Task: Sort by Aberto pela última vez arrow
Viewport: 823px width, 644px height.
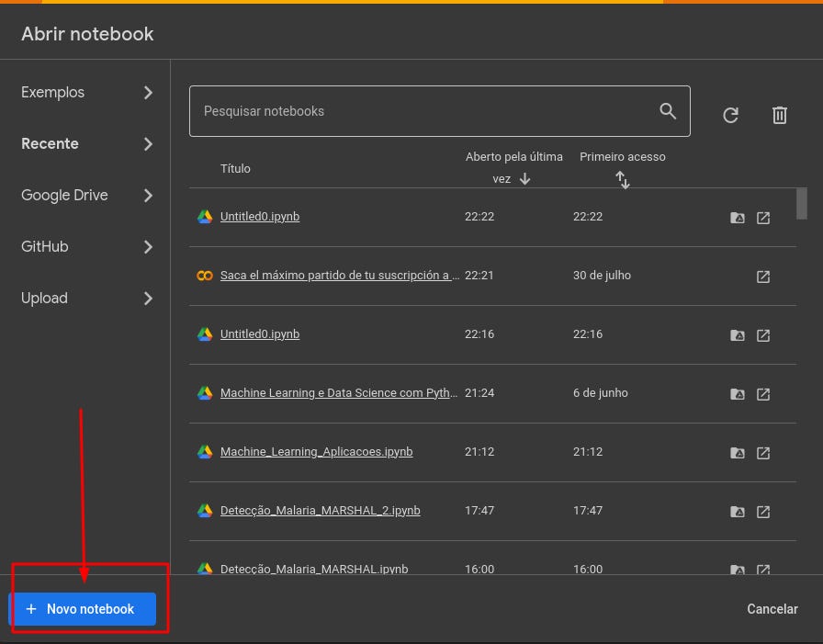Action: click(524, 179)
